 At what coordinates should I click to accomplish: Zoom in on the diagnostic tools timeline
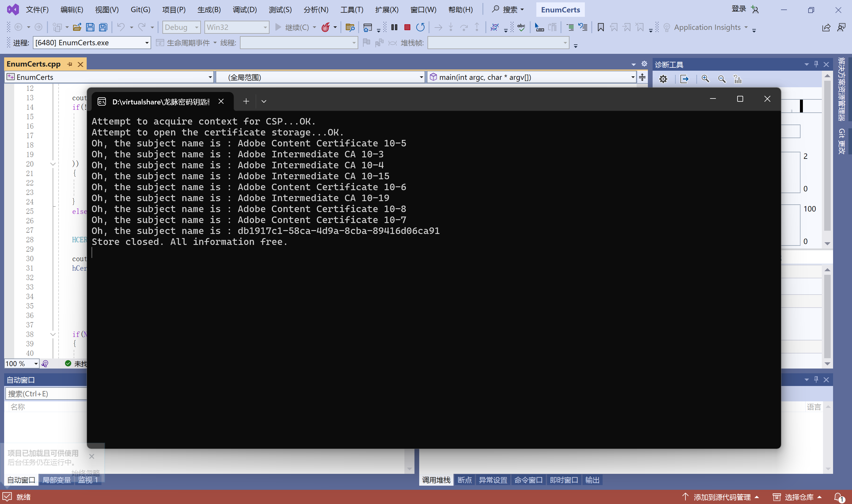tap(705, 79)
